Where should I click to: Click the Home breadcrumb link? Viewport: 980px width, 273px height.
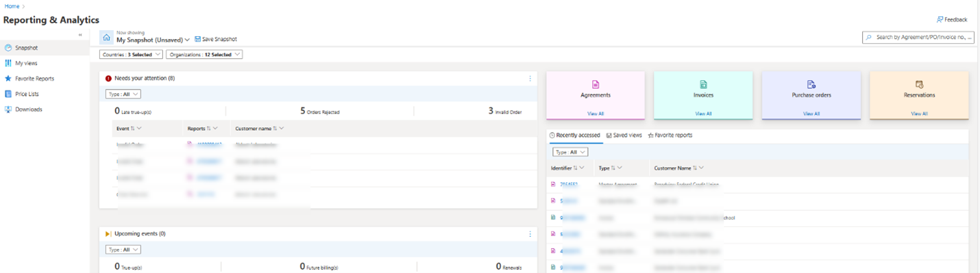pos(12,6)
